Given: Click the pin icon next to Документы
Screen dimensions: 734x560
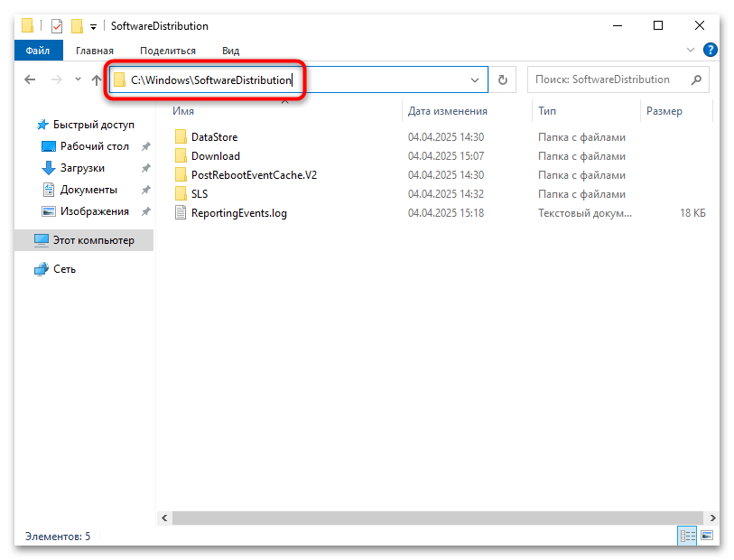Looking at the screenshot, I should (x=146, y=190).
